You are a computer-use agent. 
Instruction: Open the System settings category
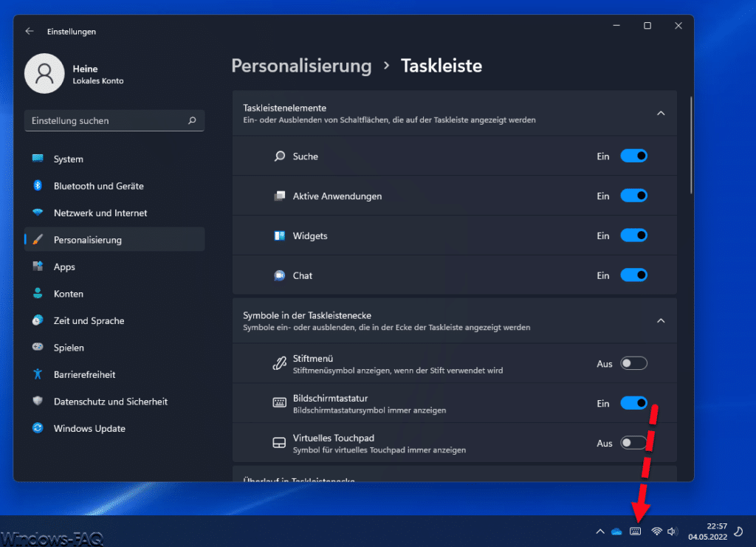click(114, 159)
